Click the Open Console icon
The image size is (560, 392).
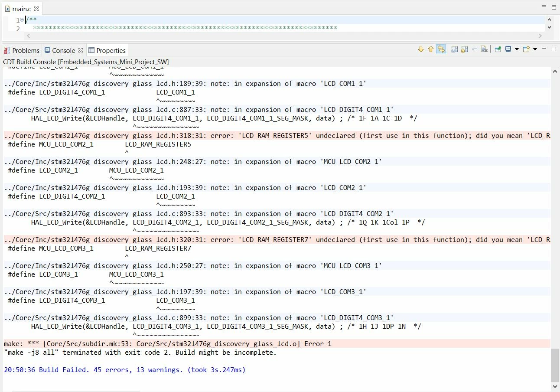coord(526,49)
